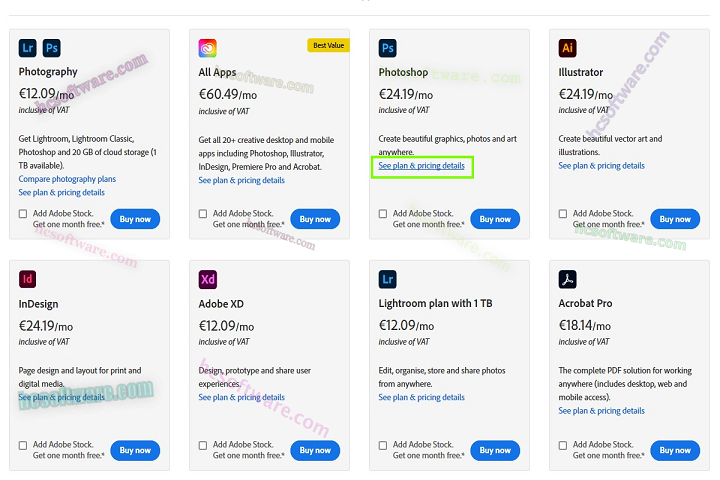See plan & pricing details for Lightroom plan
Screen dimensions: 720x480
click(x=422, y=397)
